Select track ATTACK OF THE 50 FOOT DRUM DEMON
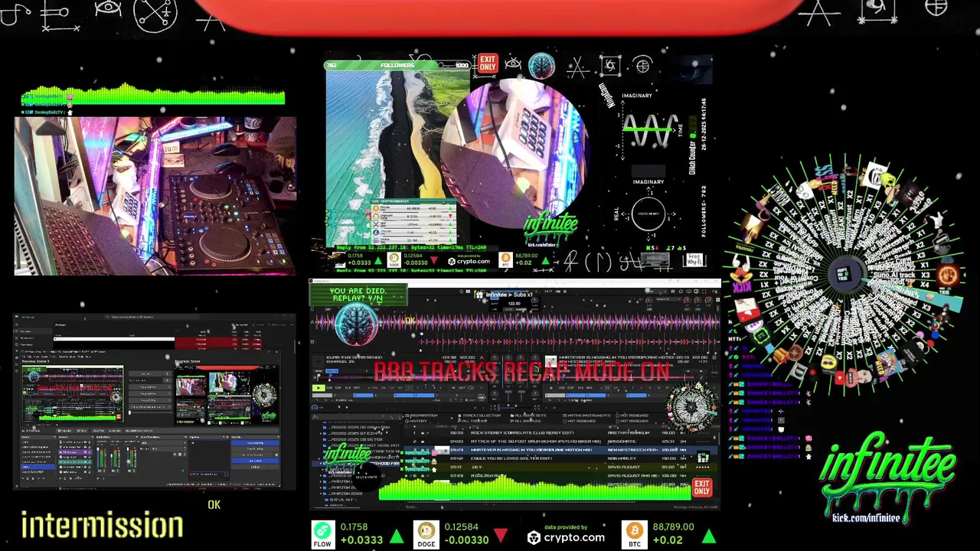980x551 pixels. 562,442
